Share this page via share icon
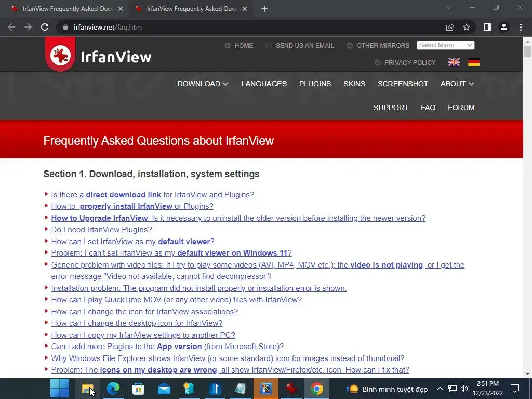 click(x=450, y=27)
